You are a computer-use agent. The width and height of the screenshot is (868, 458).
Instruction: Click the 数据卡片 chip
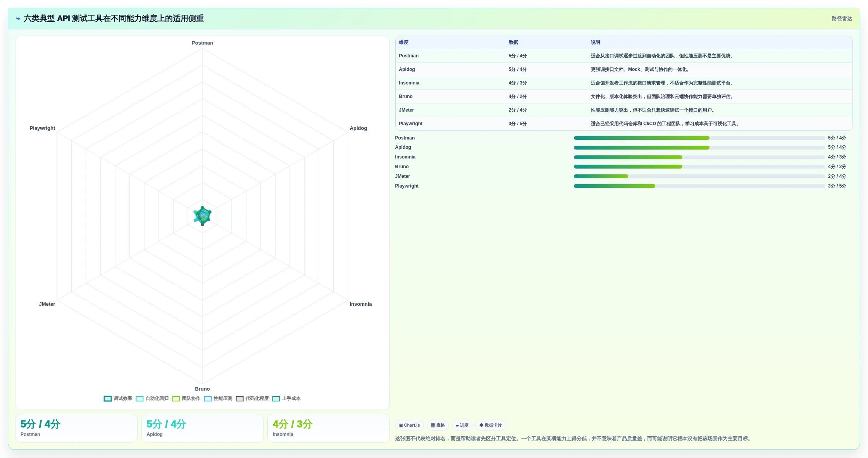click(x=491, y=425)
